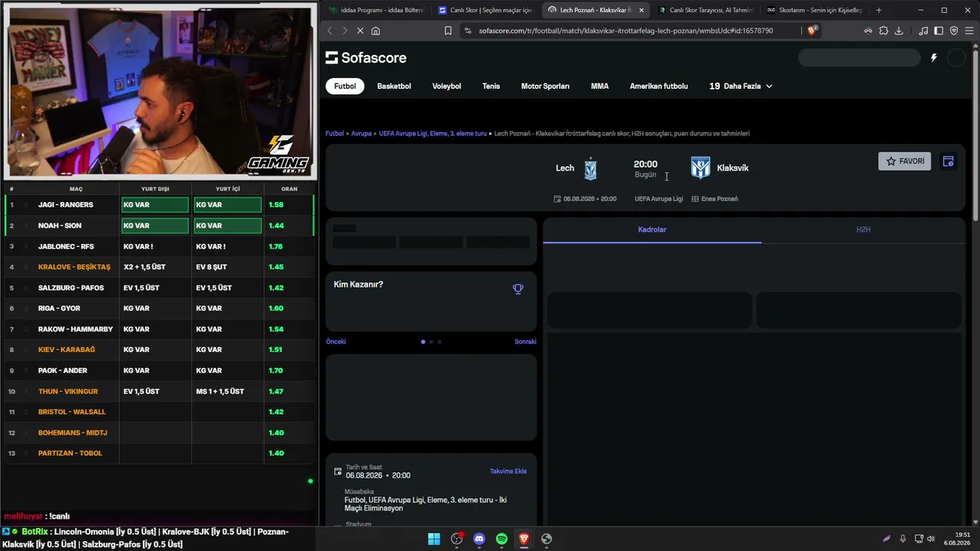This screenshot has height=551, width=980.
Task: Switch to the H2H tab
Action: 863,230
